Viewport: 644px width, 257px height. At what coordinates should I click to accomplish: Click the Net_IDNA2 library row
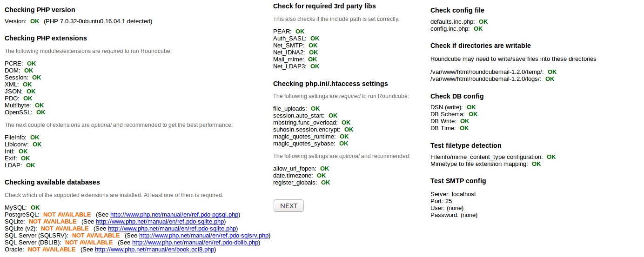(x=295, y=52)
